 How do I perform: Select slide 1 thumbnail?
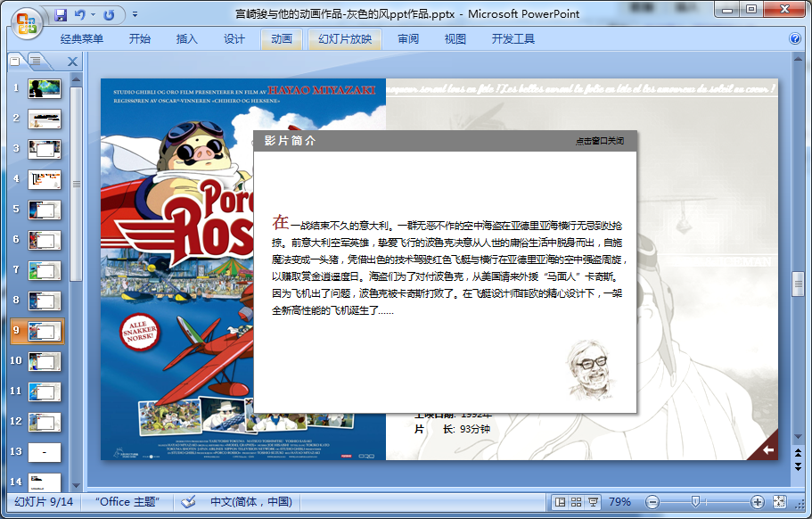pyautogui.click(x=44, y=88)
